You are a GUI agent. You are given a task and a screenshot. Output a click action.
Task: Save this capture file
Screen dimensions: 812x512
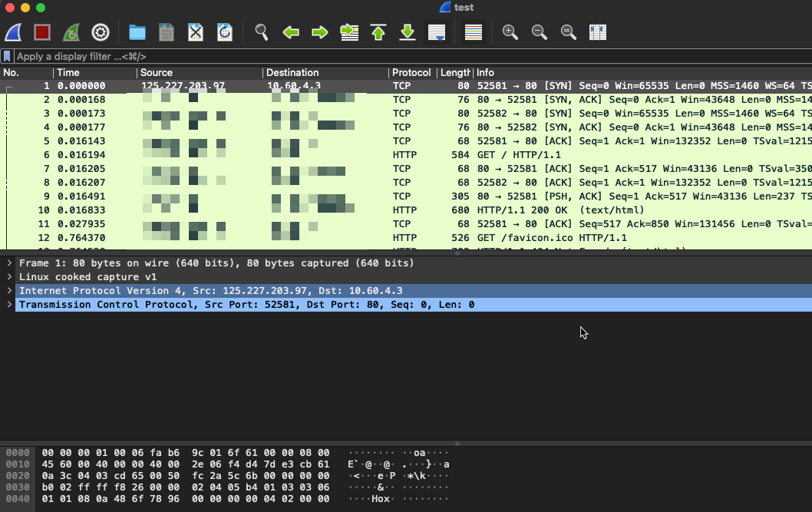point(167,32)
